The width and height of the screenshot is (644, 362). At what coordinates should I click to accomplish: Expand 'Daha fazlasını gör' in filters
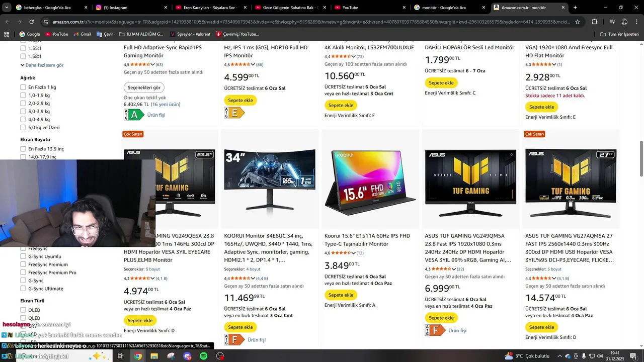(42, 65)
